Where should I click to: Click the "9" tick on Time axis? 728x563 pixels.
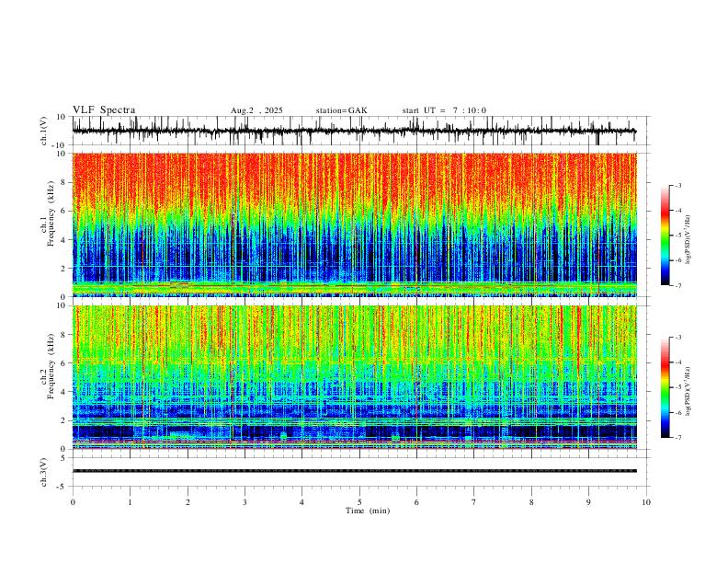588,502
